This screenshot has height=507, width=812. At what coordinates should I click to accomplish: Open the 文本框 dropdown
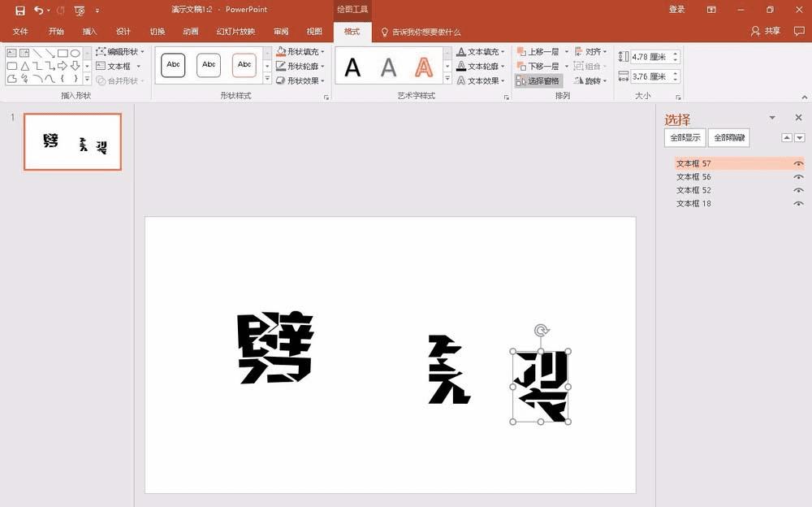(x=119, y=66)
